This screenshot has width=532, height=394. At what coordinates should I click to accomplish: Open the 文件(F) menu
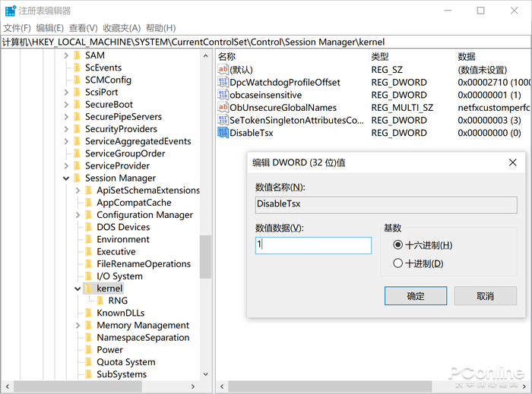click(17, 28)
